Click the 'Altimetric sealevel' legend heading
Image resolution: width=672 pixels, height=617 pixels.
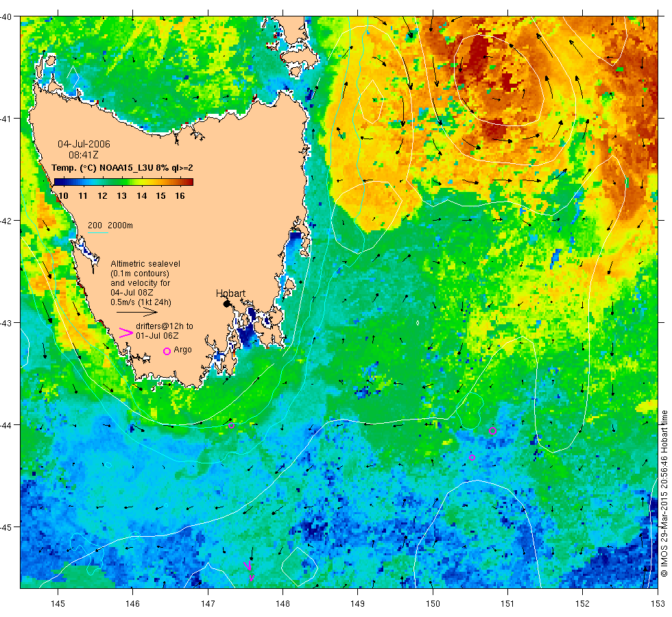point(145,264)
